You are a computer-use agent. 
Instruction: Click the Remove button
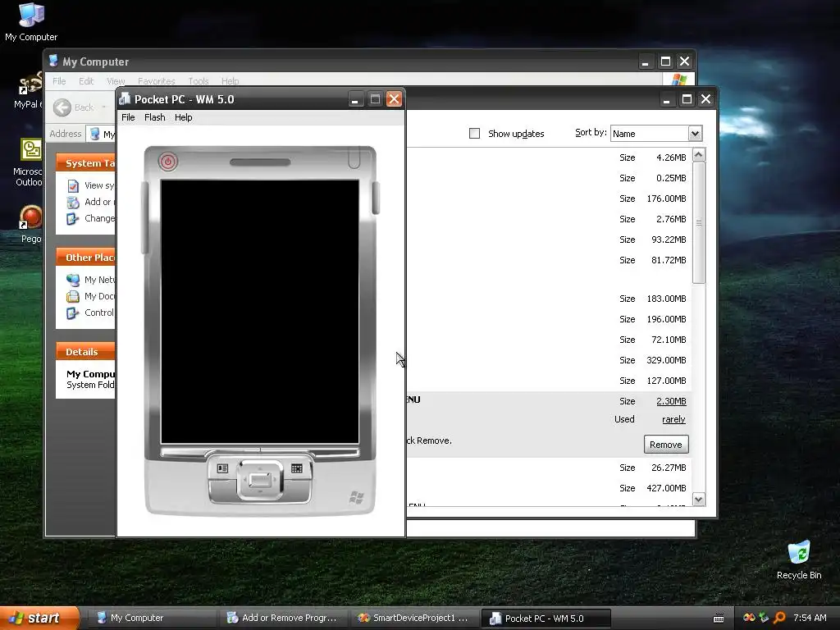(x=666, y=444)
